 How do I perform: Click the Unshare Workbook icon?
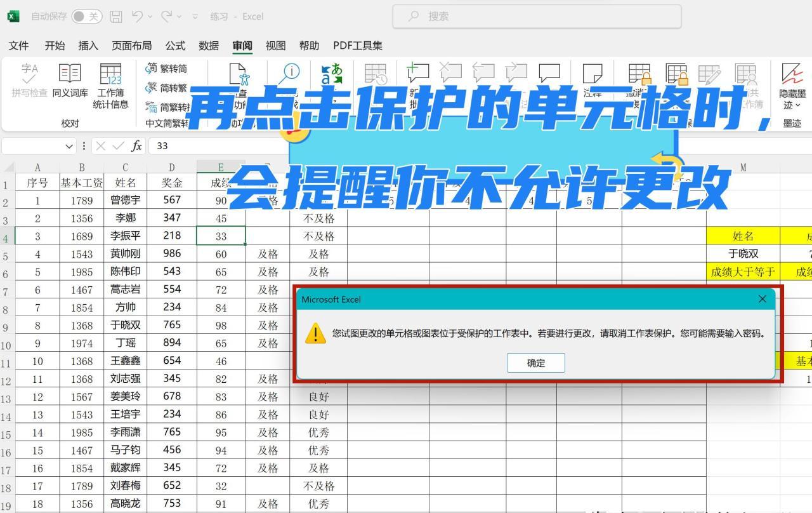point(746,74)
